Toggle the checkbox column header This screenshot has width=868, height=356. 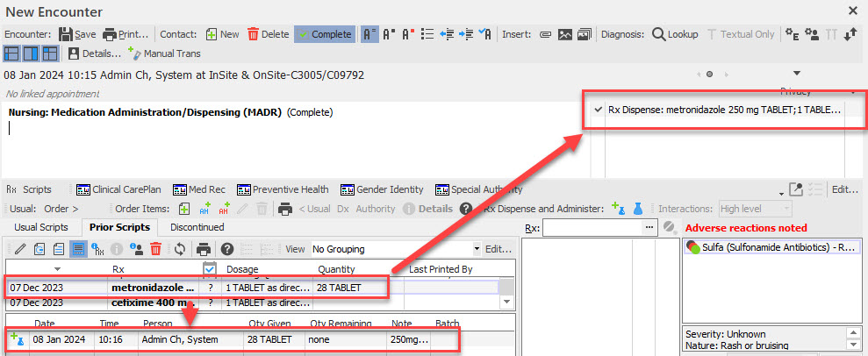(210, 269)
